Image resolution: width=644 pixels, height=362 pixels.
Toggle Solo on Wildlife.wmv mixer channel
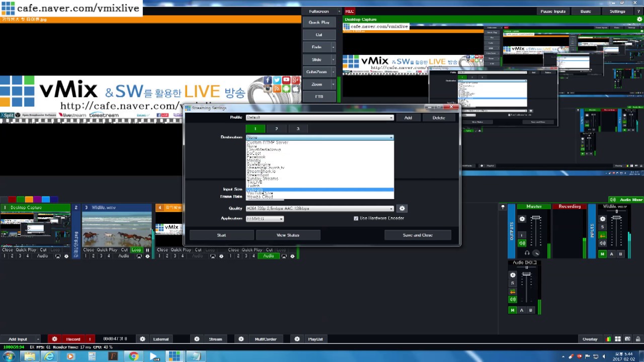[603, 227]
